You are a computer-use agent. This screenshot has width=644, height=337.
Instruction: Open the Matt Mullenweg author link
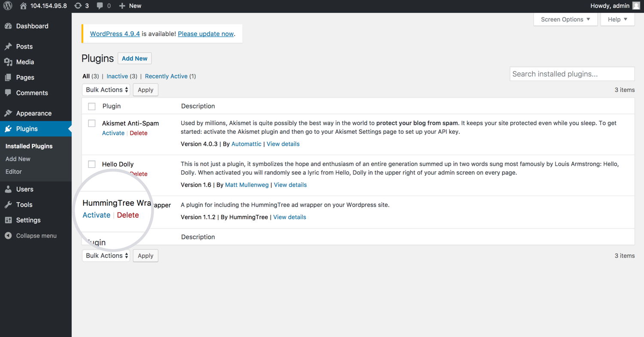pos(247,185)
